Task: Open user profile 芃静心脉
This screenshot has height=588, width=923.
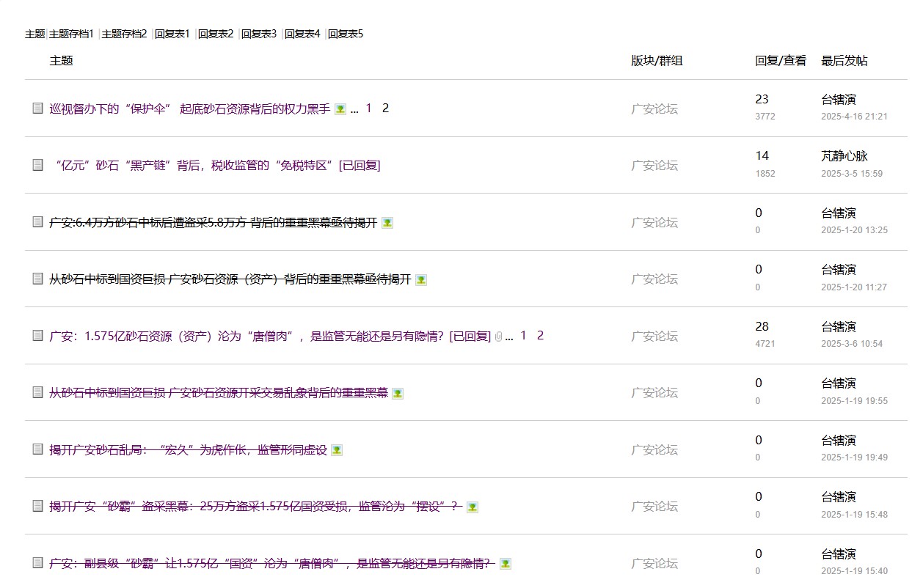Action: tap(844, 156)
